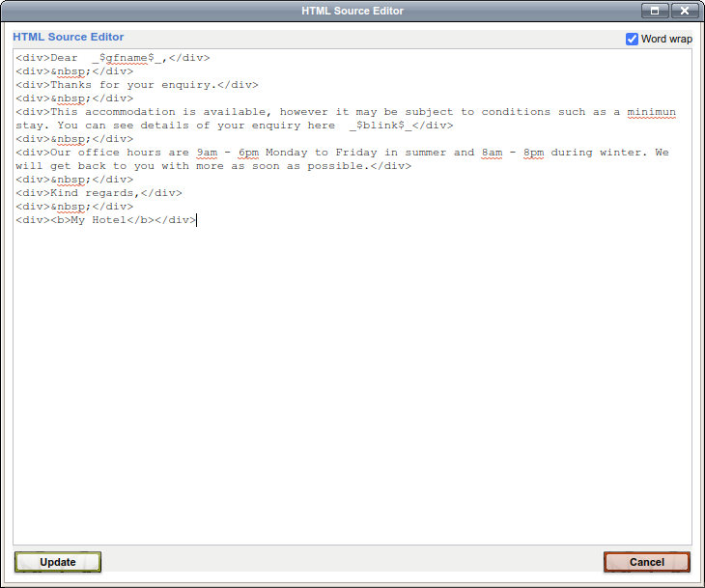Click the '_$gfname$_' placeholder in first line
Screen dimensions: 705x588
pos(129,58)
